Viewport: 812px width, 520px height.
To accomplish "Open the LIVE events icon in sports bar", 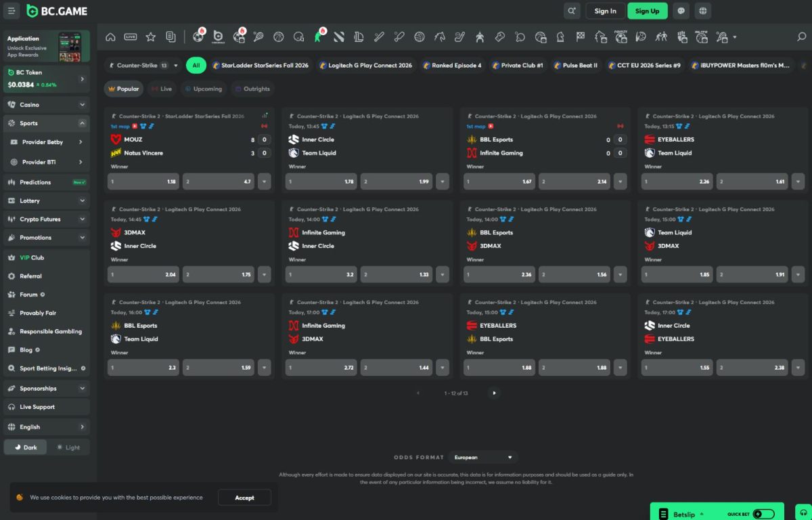I will point(131,37).
